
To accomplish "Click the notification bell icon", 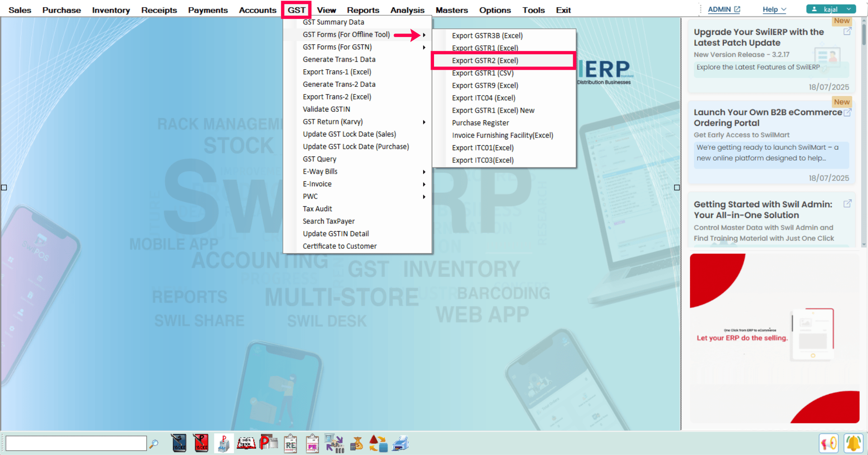I will click(x=854, y=443).
